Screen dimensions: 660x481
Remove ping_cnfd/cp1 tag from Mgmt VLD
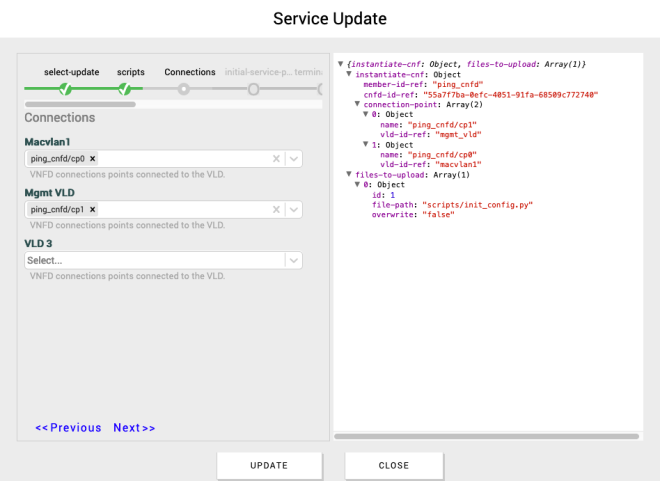coord(93,210)
